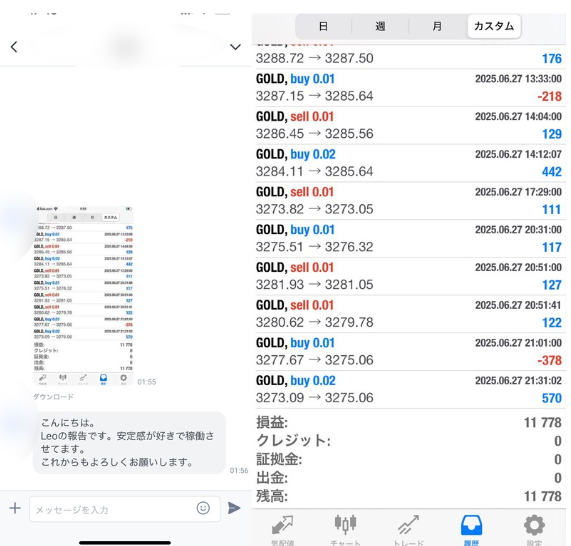Select the 月 period tab
This screenshot has height=546, width=571.
click(x=437, y=26)
